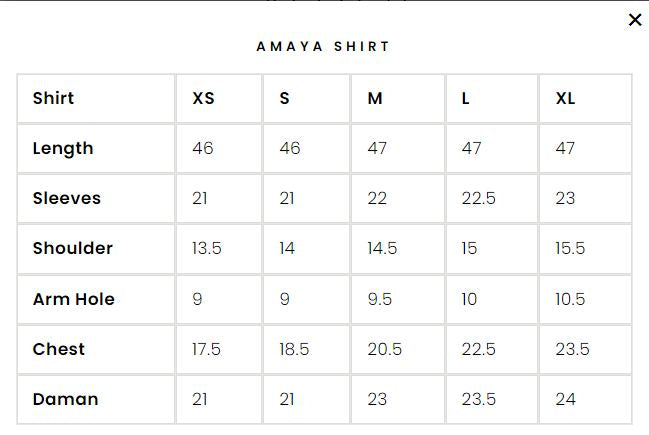This screenshot has height=435, width=649.
Task: Select the Length row label
Action: [x=63, y=148]
